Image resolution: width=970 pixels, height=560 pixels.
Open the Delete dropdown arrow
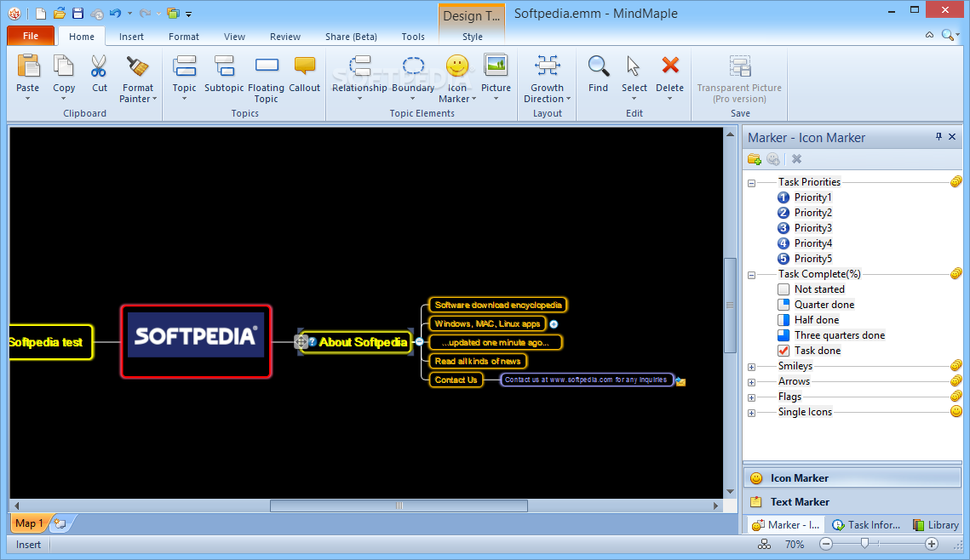tap(670, 99)
